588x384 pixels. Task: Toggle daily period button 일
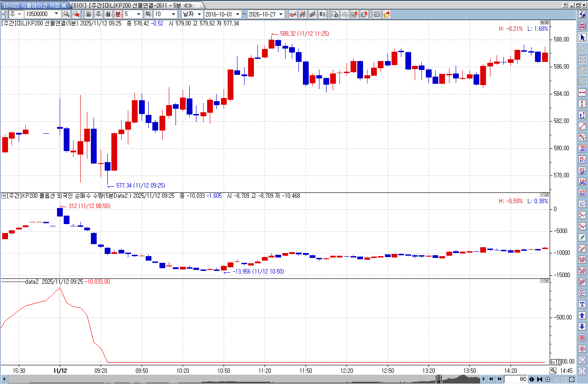point(88,14)
